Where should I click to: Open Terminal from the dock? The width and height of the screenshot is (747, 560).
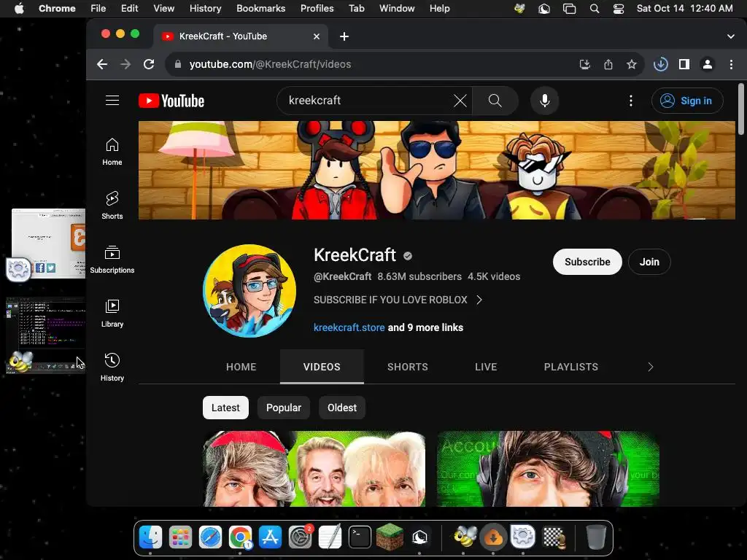[x=360, y=537]
